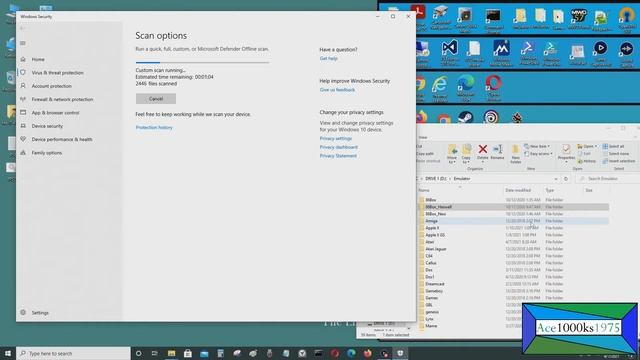Open Virus & threat protection section
The image size is (640, 360).
pos(58,73)
